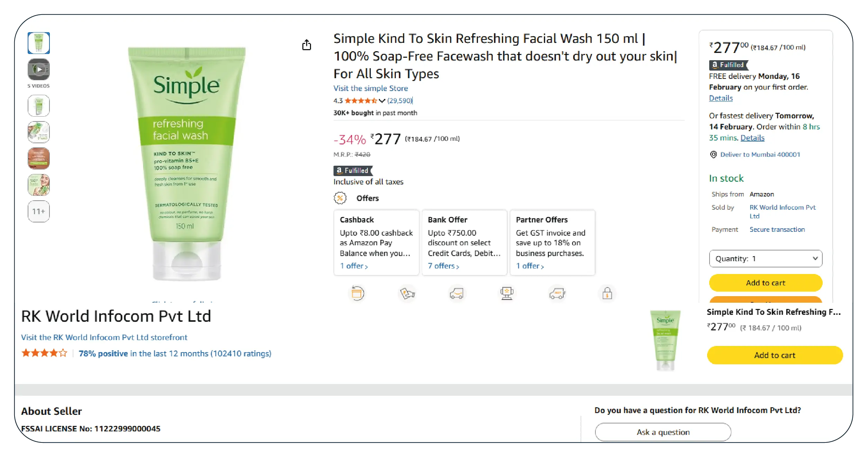Click the delivery location pin icon

(713, 155)
